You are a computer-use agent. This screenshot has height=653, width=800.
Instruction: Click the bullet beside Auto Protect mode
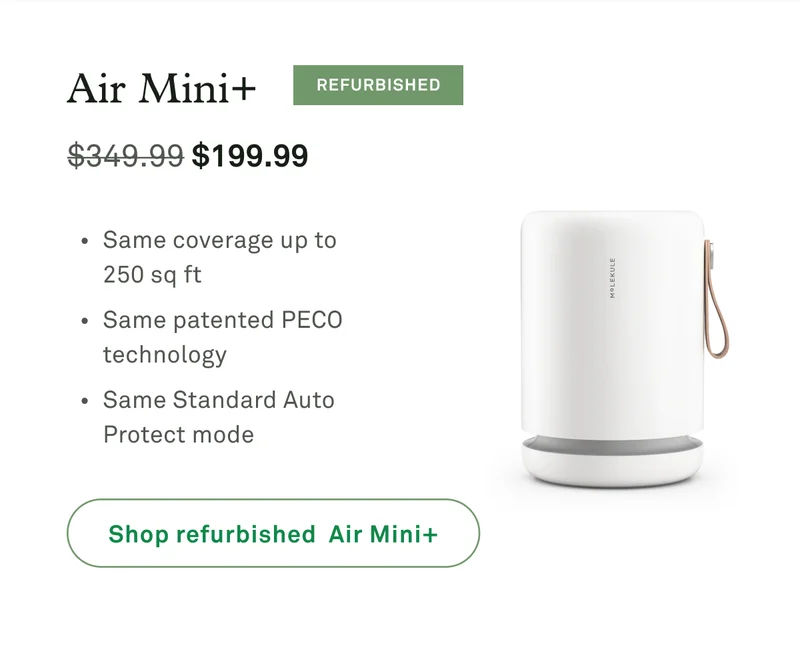pyautogui.click(x=84, y=400)
